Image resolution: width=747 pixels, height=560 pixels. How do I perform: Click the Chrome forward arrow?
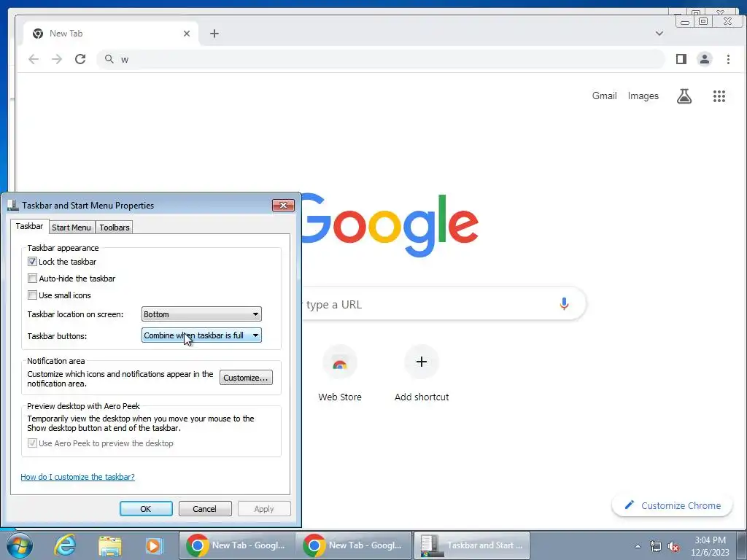57,59
